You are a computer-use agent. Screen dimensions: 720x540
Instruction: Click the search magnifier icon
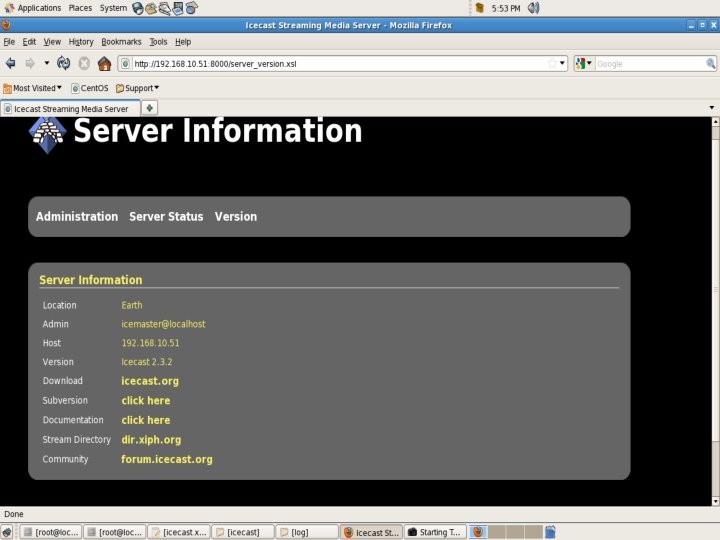[x=710, y=63]
